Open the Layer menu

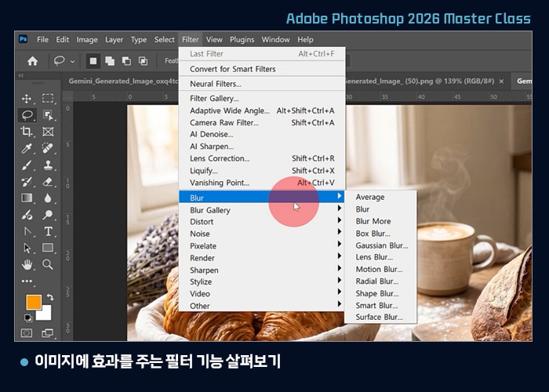[115, 39]
